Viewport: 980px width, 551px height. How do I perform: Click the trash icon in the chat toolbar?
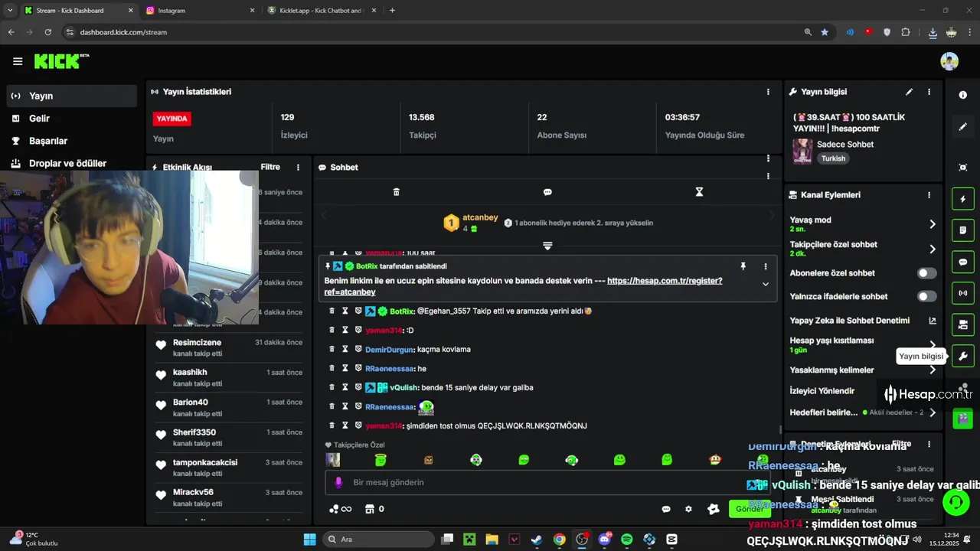396,192
